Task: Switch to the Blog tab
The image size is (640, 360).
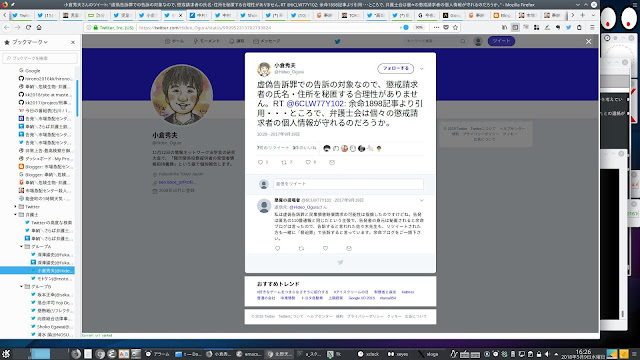Action: pos(502,16)
